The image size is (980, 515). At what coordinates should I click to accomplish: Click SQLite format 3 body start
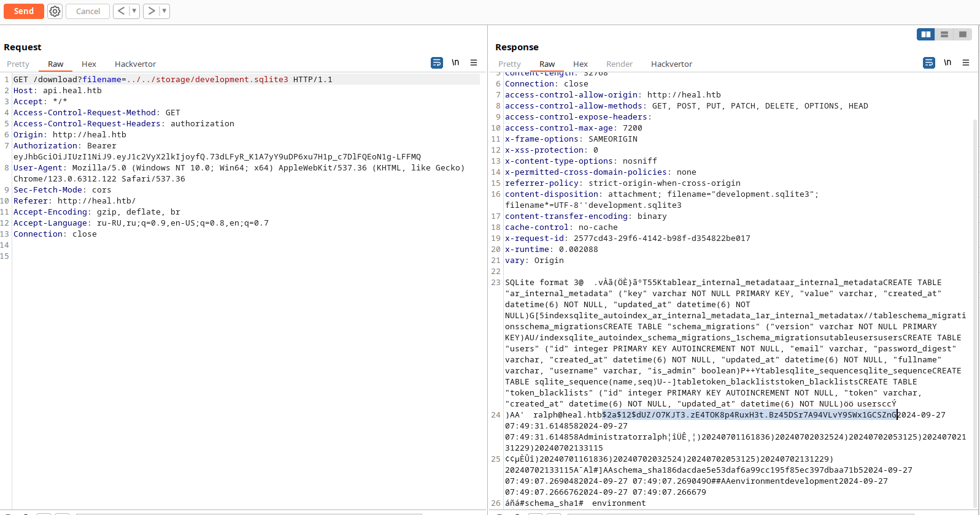(544, 283)
